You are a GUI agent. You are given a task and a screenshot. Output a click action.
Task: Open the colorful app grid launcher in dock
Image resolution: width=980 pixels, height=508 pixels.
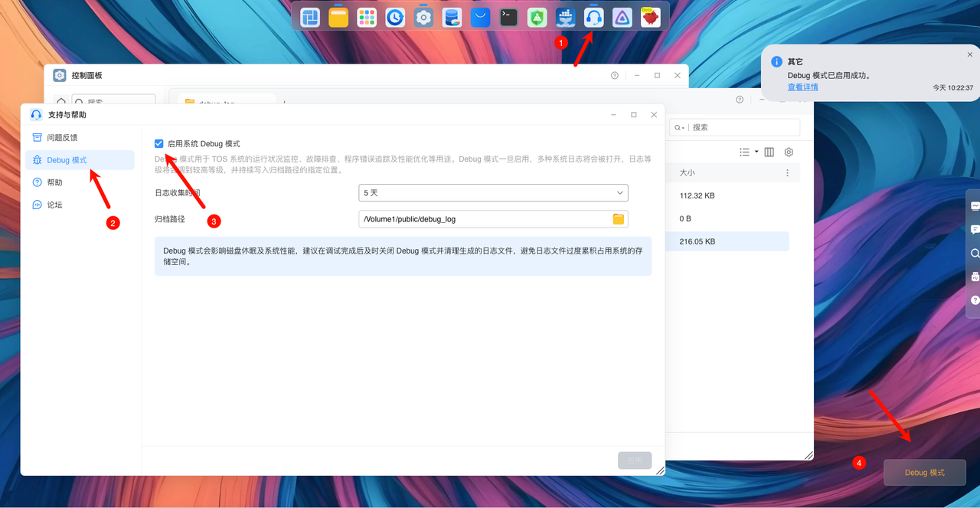pyautogui.click(x=367, y=17)
